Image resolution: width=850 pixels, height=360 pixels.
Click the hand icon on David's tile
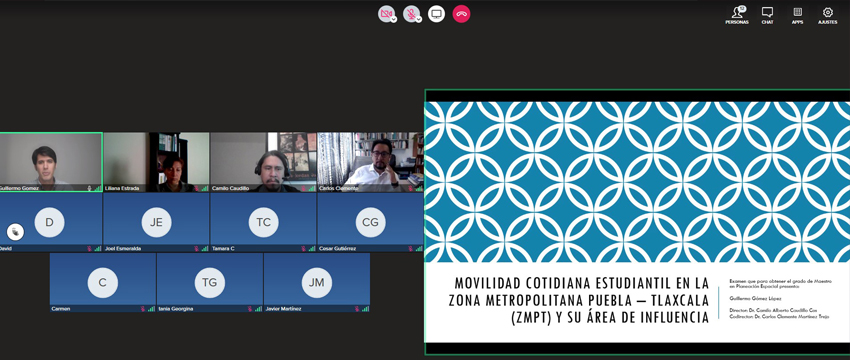coord(15,232)
